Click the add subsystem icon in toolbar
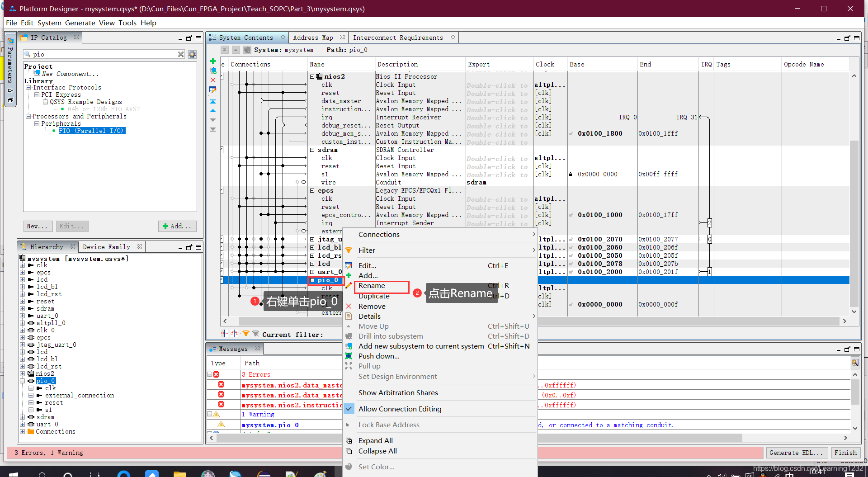This screenshot has height=477, width=868. point(213,71)
